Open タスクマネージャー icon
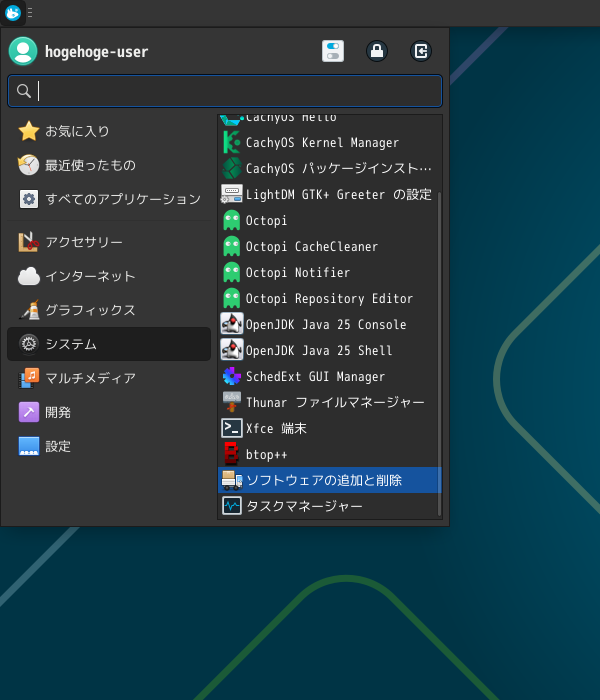This screenshot has height=700, width=600. [232, 506]
